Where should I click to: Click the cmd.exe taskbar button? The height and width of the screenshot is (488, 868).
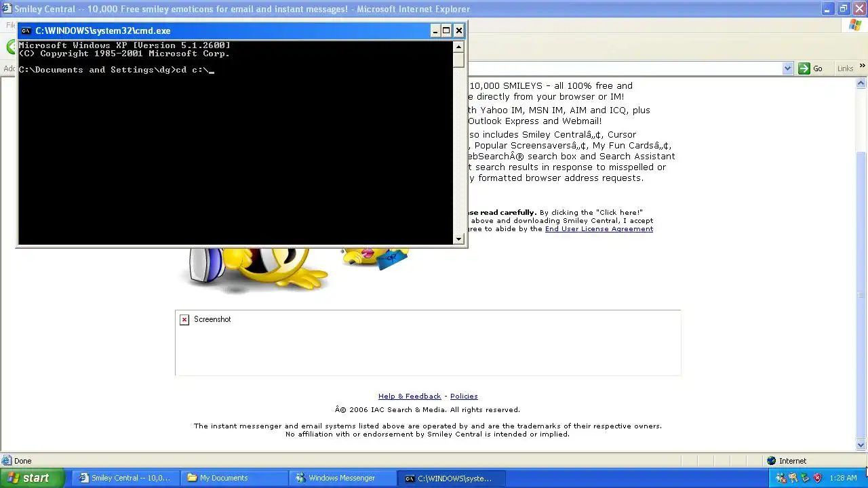(x=450, y=478)
